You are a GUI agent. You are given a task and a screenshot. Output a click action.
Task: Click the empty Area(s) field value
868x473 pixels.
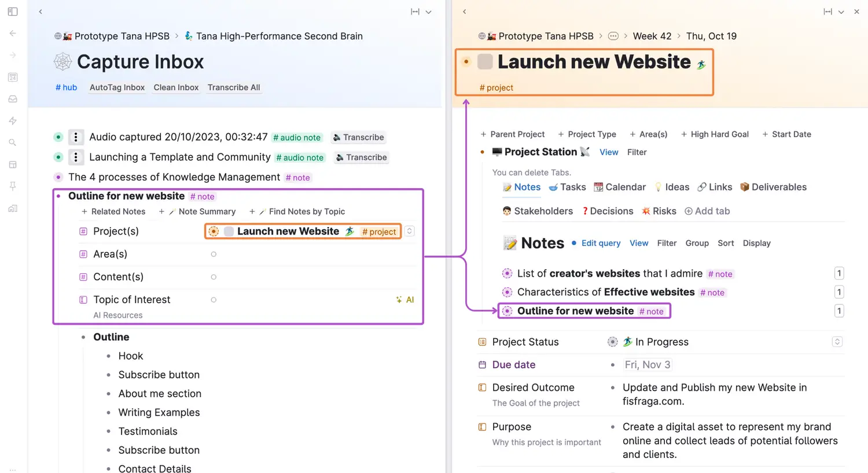(x=214, y=254)
